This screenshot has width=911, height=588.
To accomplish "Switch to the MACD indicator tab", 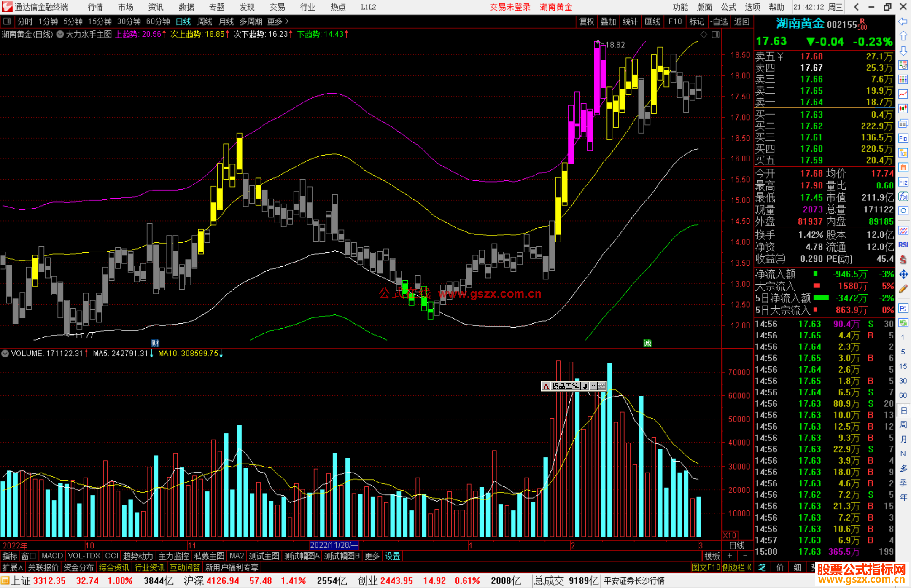I will pyautogui.click(x=52, y=556).
